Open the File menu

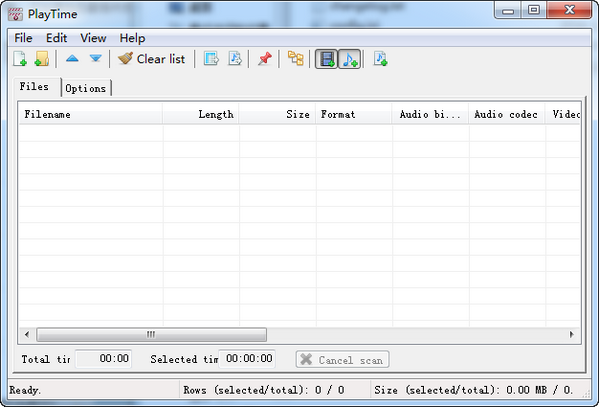click(23, 38)
